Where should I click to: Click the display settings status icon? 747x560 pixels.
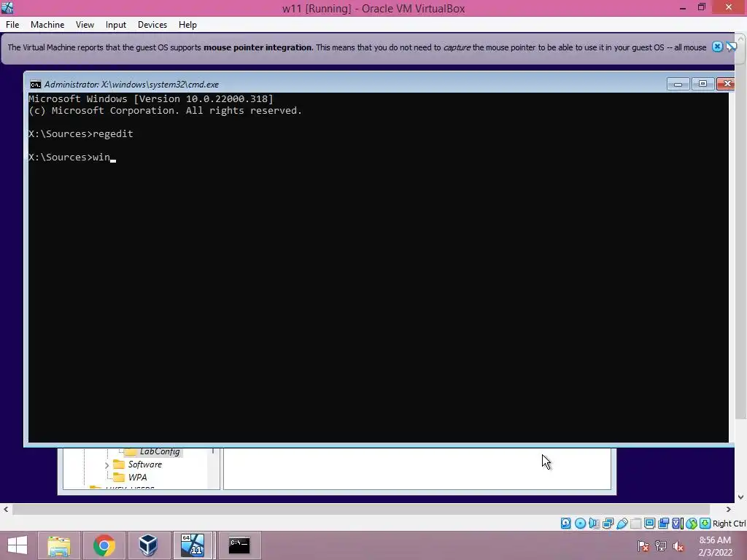click(649, 524)
